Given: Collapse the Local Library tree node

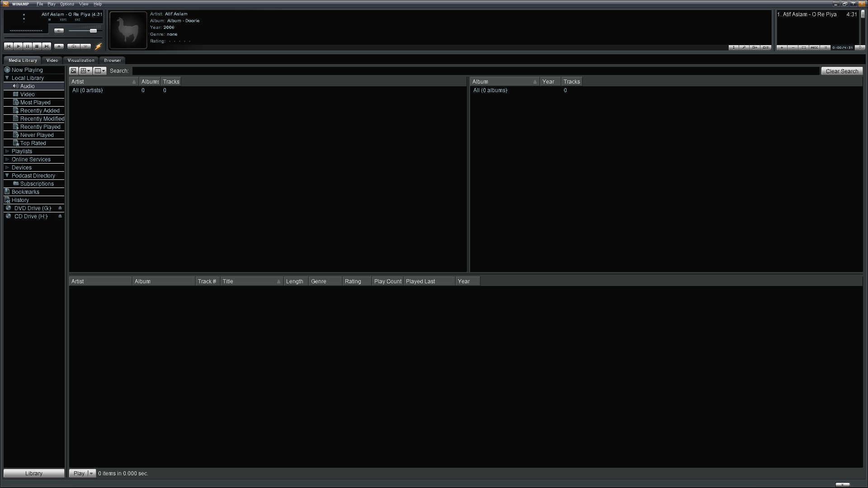Looking at the screenshot, I should tap(7, 78).
